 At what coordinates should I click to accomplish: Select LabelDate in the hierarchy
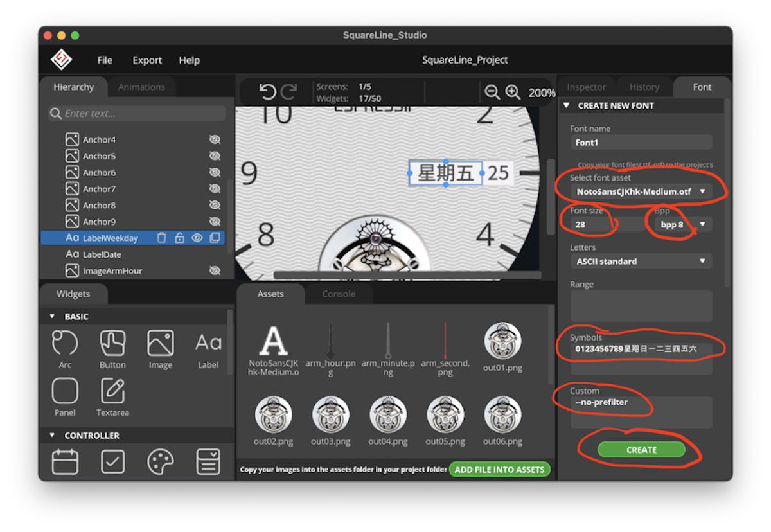pos(102,254)
